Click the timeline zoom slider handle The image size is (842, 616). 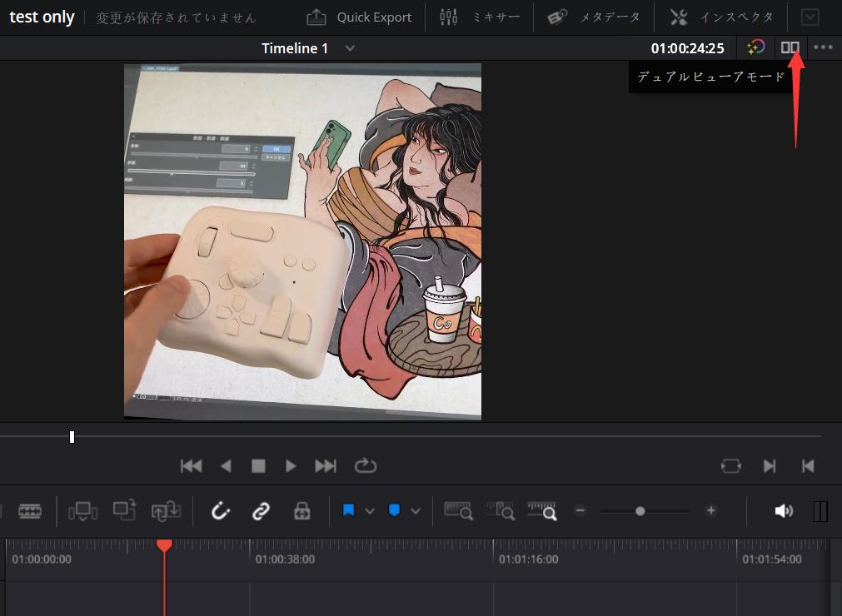640,511
